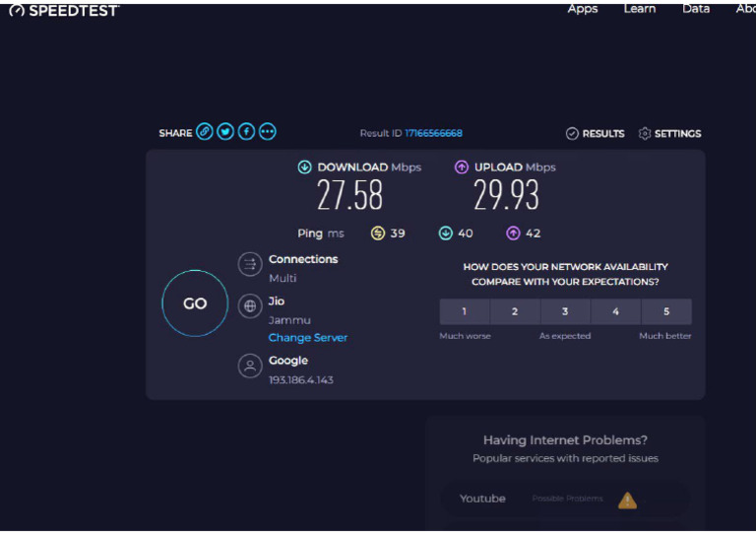Click the upload arrow icon
This screenshot has height=535, width=756.
coord(462,167)
